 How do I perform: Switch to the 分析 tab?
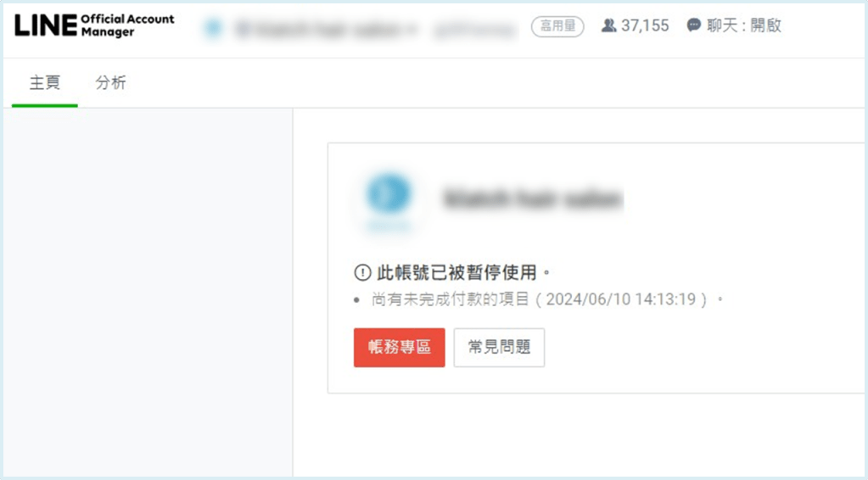point(110,83)
